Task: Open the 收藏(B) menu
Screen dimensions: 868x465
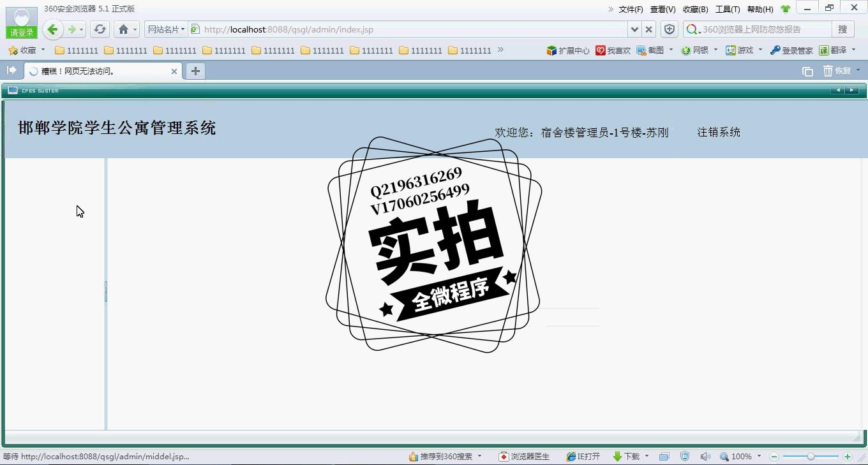Action: click(x=695, y=10)
